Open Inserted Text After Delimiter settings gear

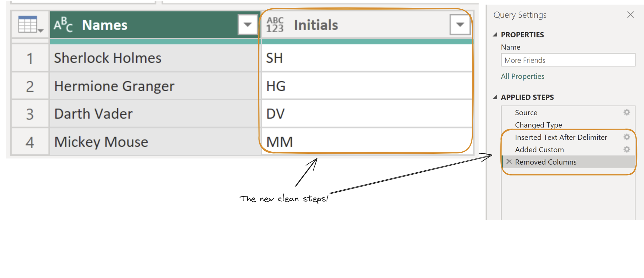pyautogui.click(x=627, y=137)
